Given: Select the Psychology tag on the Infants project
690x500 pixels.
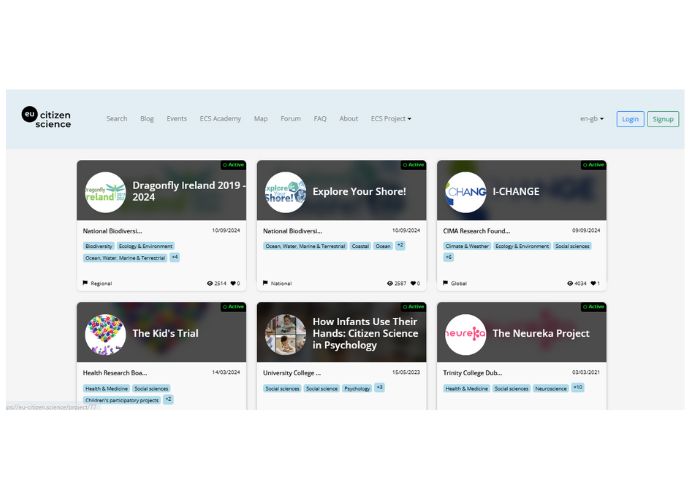Looking at the screenshot, I should (x=357, y=388).
